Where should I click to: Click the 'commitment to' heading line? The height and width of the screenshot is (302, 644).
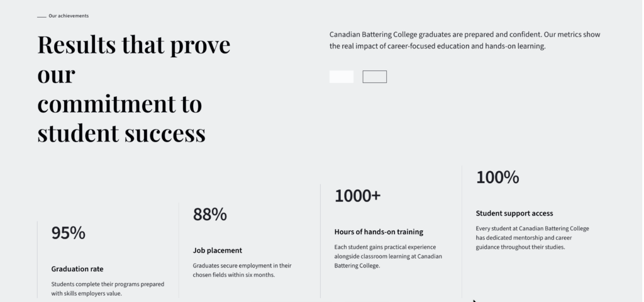119,104
